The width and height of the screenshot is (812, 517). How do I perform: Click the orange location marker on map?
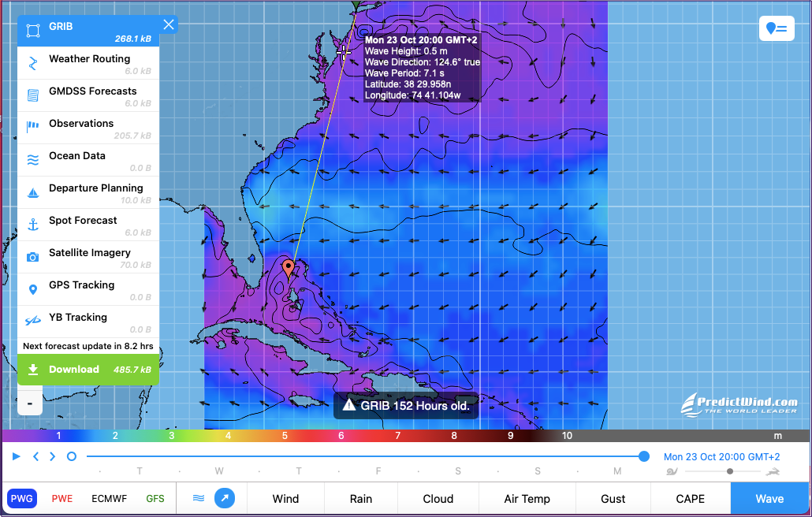point(289,268)
